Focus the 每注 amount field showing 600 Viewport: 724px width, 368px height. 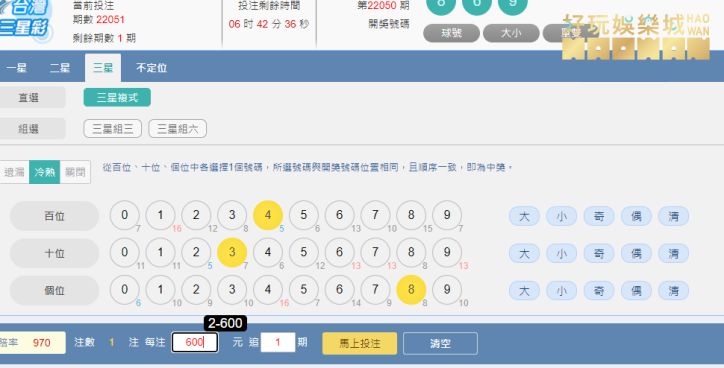coord(195,343)
